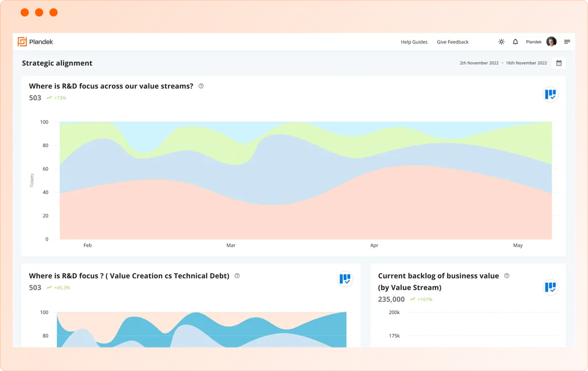Click the Strategic alignment heading
The width and height of the screenshot is (588, 371).
click(x=57, y=63)
